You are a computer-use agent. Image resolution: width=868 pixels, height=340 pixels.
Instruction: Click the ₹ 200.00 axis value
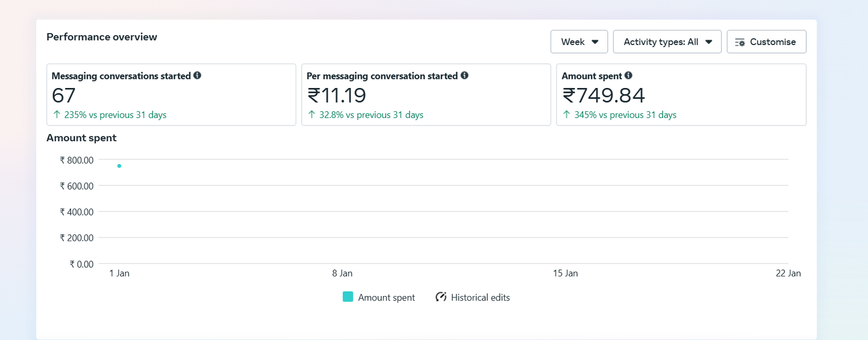[x=76, y=238]
